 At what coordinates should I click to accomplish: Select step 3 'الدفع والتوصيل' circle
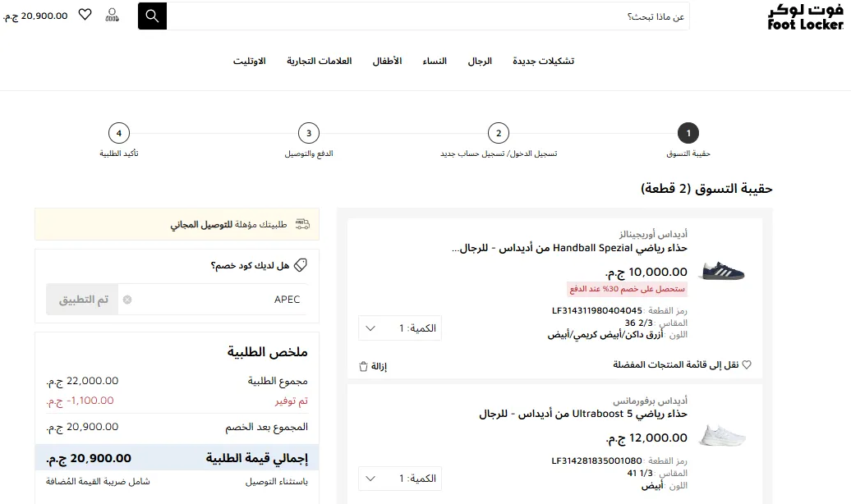pos(309,133)
